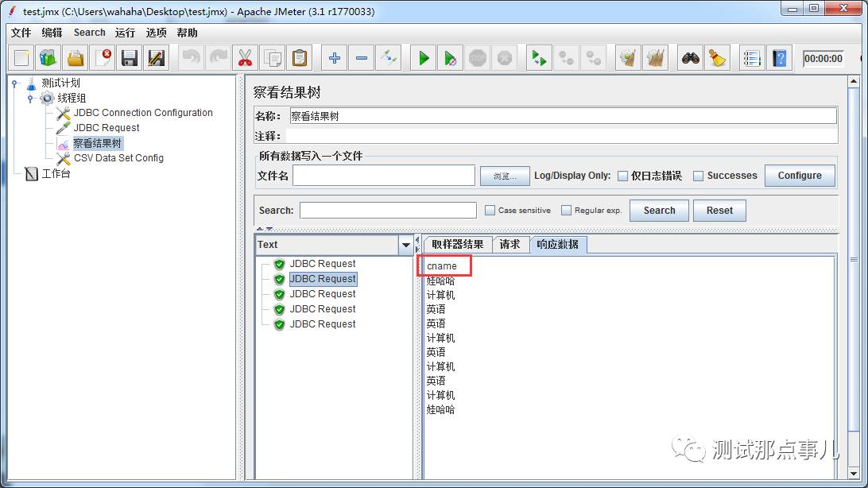Image resolution: width=868 pixels, height=488 pixels.
Task: Toggle the Successes checkbox
Action: (x=699, y=176)
